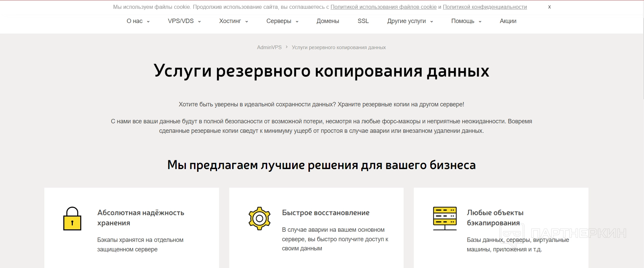Open the VPS/VDS dropdown menu
The image size is (644, 268).
click(184, 21)
